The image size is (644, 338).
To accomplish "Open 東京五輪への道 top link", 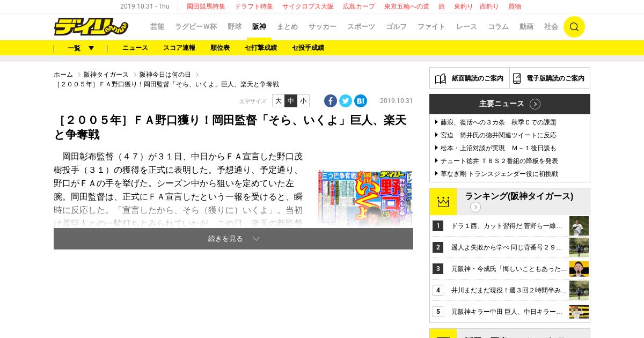I will [x=407, y=6].
